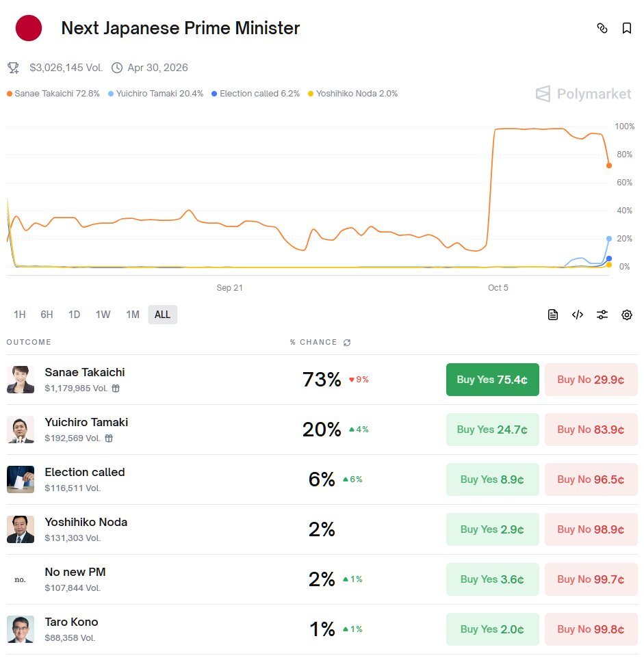Switch chart range to 1H
Viewport: 644px width, 658px height.
click(x=20, y=315)
